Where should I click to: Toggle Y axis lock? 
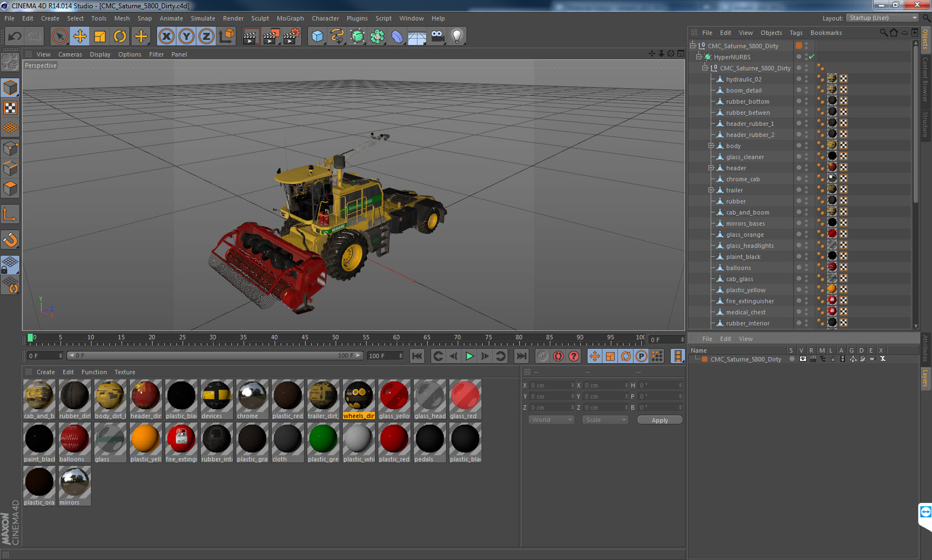186,37
